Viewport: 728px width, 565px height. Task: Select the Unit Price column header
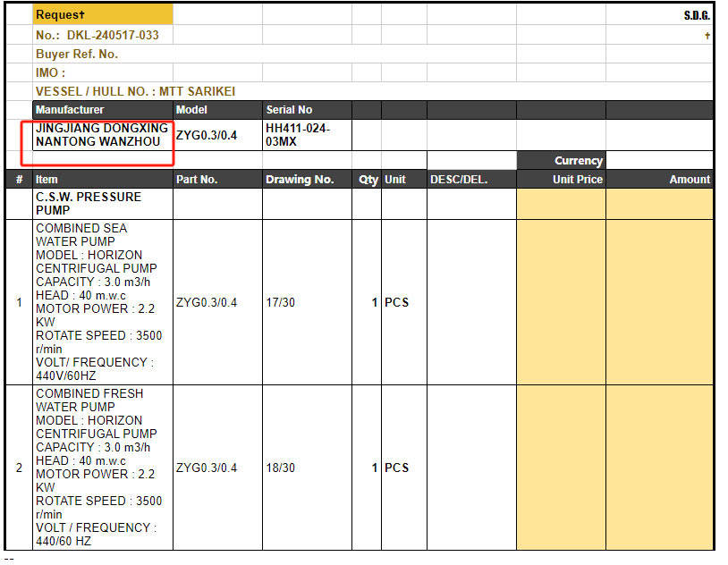(x=561, y=180)
